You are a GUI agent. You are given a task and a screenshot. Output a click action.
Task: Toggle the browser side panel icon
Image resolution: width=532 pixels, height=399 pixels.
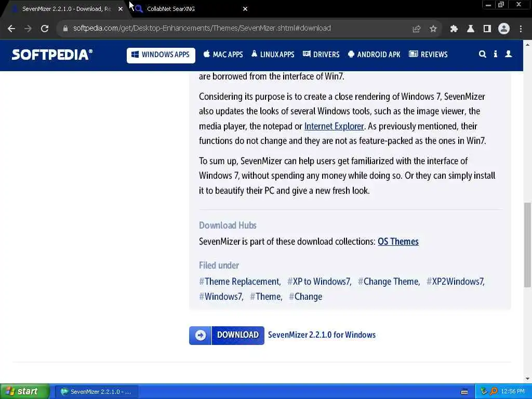point(487,29)
